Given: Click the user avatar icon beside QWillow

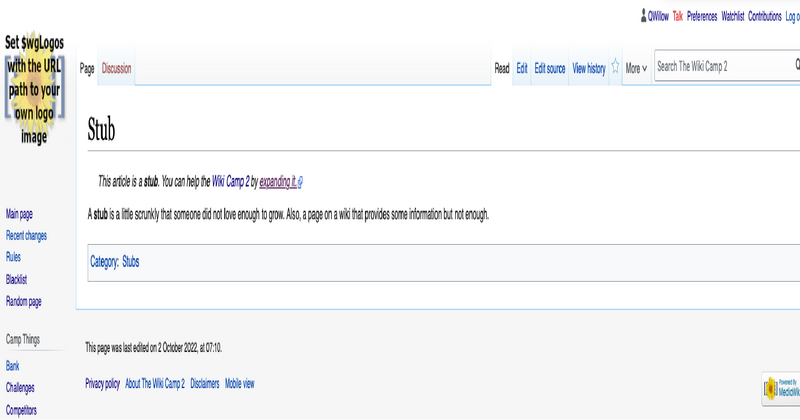Looking at the screenshot, I should click(x=644, y=16).
